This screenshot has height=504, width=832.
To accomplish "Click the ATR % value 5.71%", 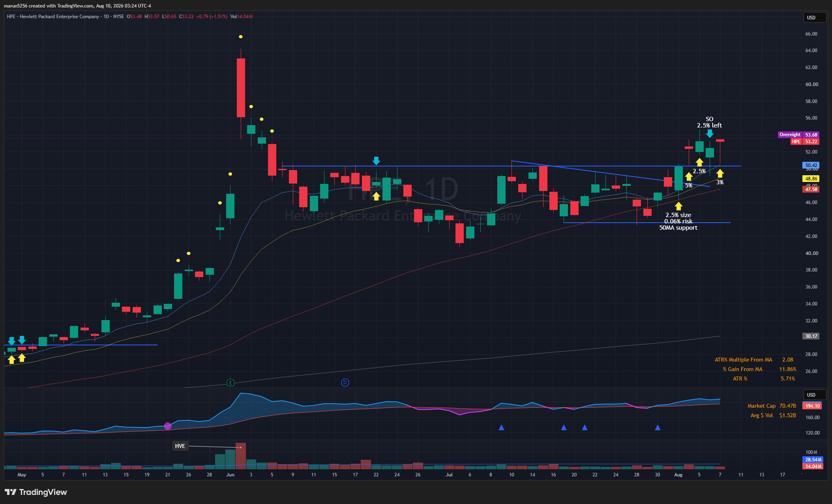I will tap(788, 378).
